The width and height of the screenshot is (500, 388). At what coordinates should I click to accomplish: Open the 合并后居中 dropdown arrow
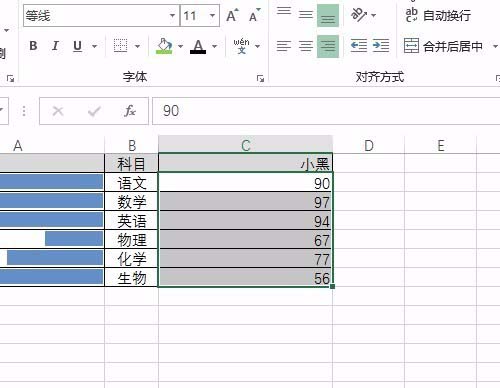(495, 46)
